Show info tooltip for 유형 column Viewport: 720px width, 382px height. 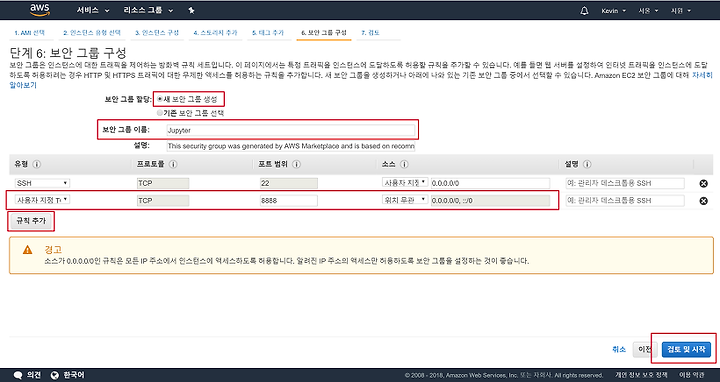tap(37, 164)
